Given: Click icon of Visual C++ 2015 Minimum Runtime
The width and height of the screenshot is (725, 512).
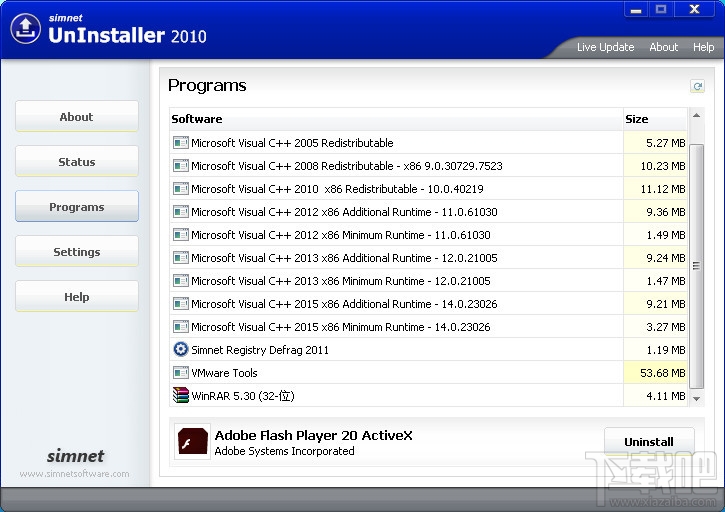Looking at the screenshot, I should click(x=181, y=327).
